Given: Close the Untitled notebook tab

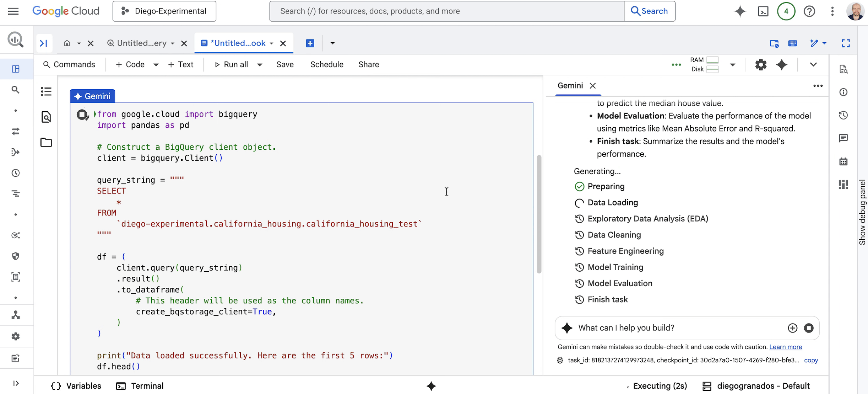Looking at the screenshot, I should pyautogui.click(x=283, y=43).
